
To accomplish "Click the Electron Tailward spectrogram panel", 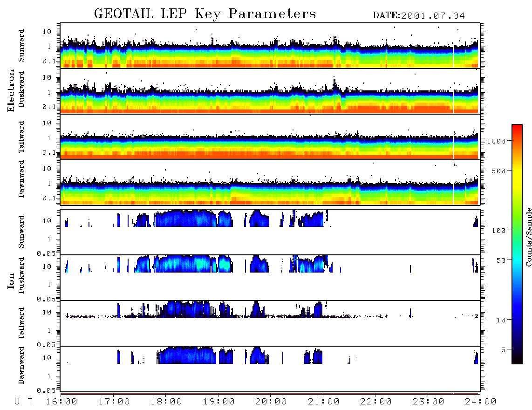I will (270, 137).
